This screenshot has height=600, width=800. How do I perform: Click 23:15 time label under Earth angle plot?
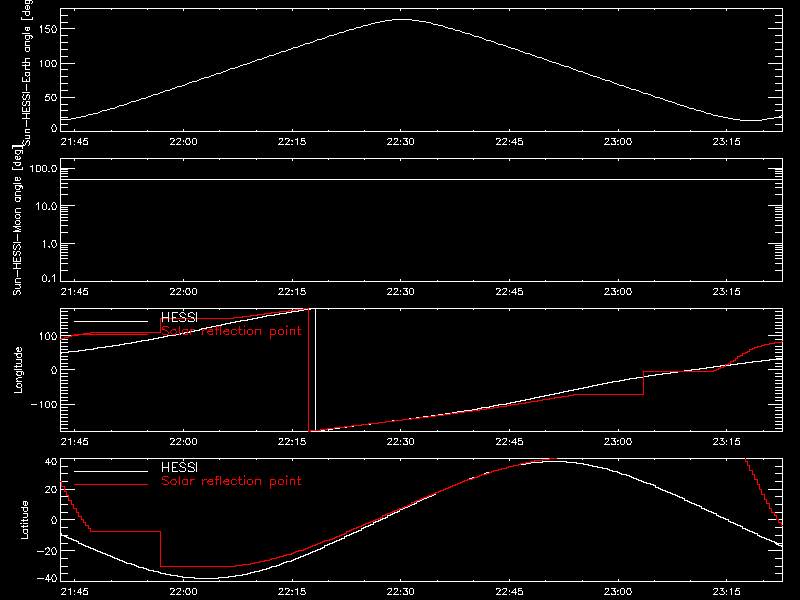click(727, 142)
